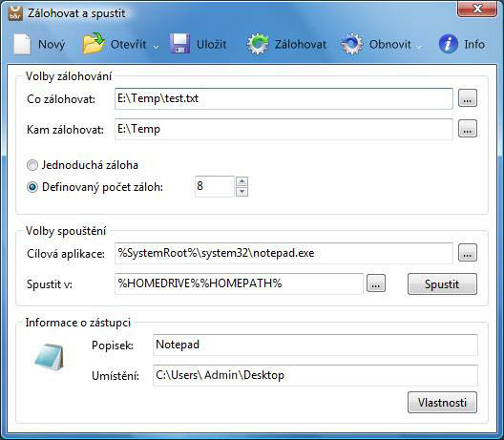Click the Popisek field containing Notepad
504x440 pixels.
(315, 345)
